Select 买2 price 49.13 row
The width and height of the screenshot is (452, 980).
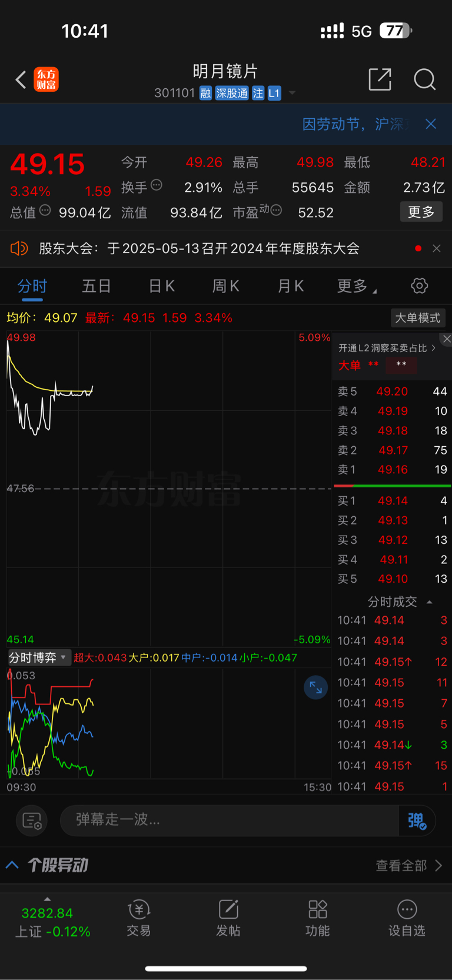coord(392,520)
